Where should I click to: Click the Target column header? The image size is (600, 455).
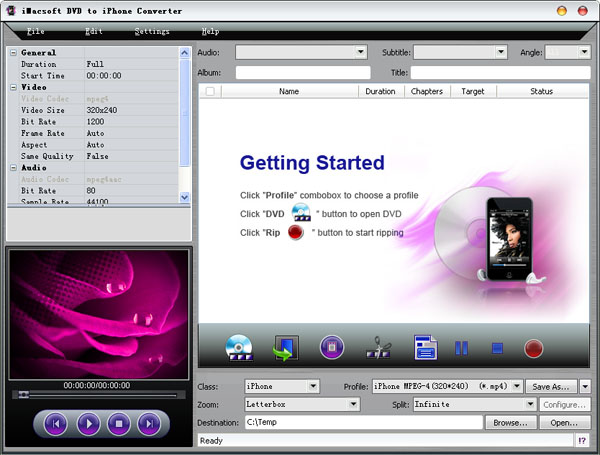click(473, 91)
